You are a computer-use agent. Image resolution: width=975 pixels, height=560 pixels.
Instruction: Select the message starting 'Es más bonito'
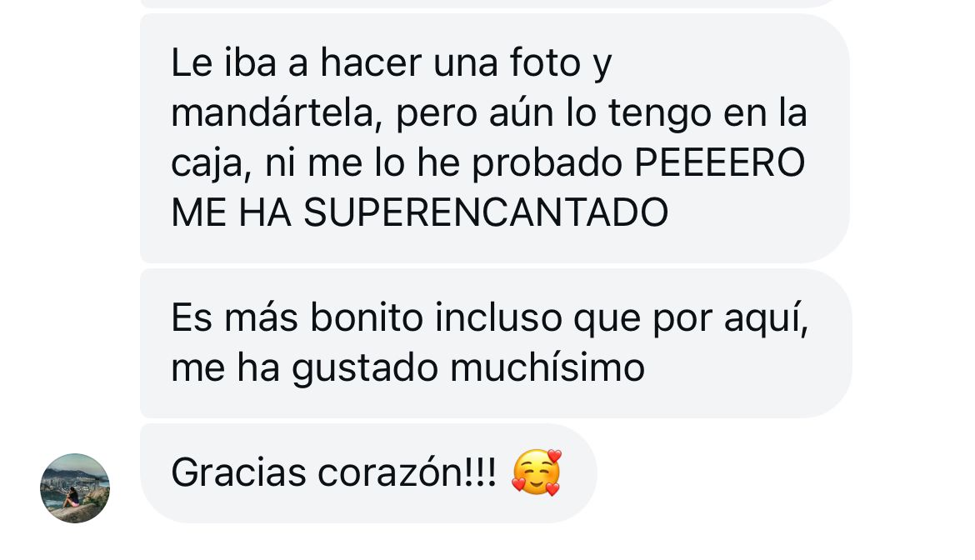point(496,343)
